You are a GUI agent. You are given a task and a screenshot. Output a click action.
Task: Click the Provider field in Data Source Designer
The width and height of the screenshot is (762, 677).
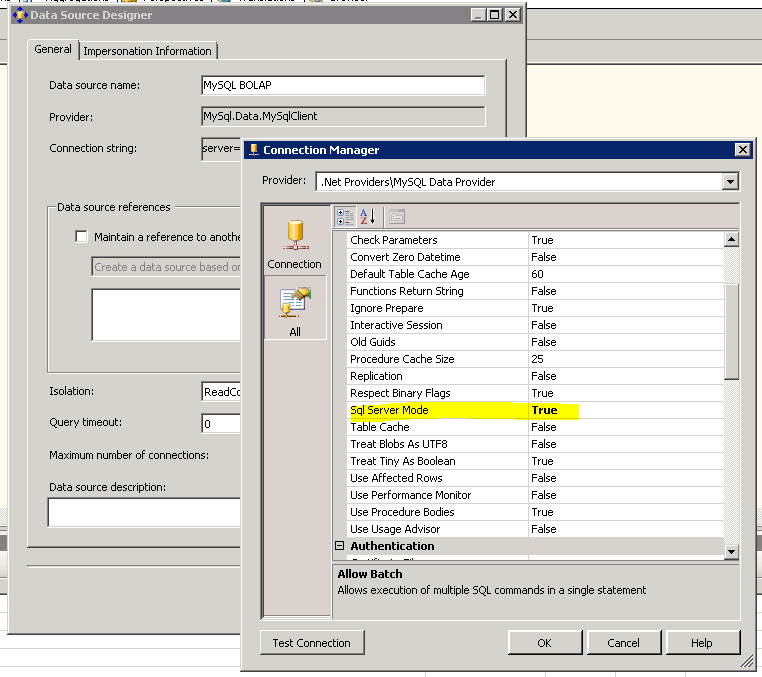tap(343, 116)
